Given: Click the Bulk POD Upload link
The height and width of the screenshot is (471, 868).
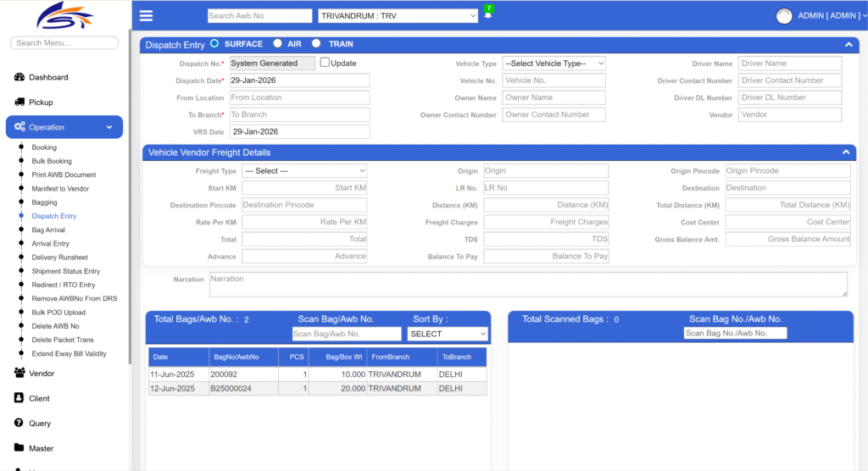Looking at the screenshot, I should tap(58, 313).
